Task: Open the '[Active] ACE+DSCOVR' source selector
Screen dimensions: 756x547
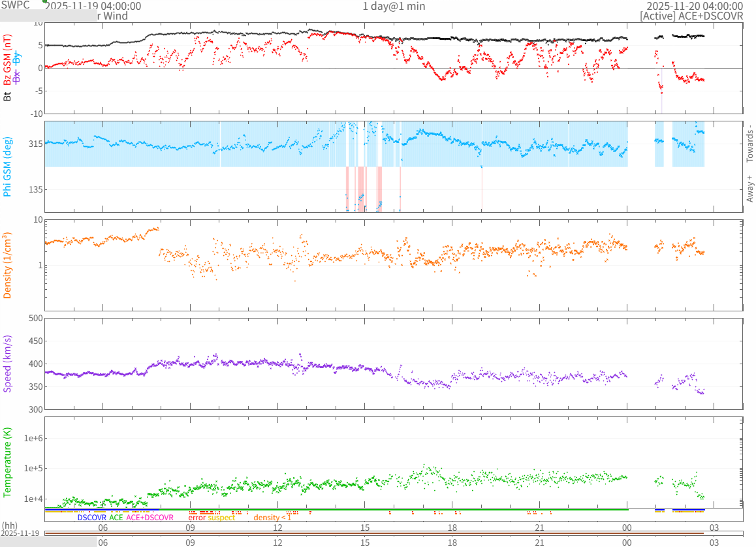Action: [x=691, y=16]
